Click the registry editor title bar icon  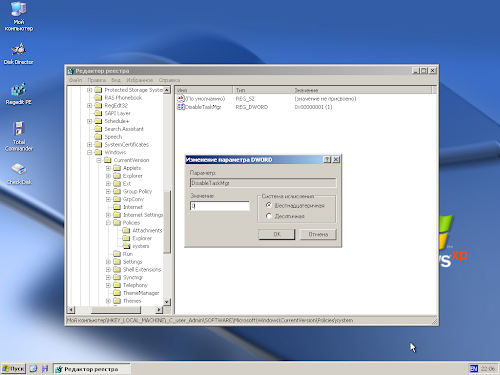coord(71,71)
